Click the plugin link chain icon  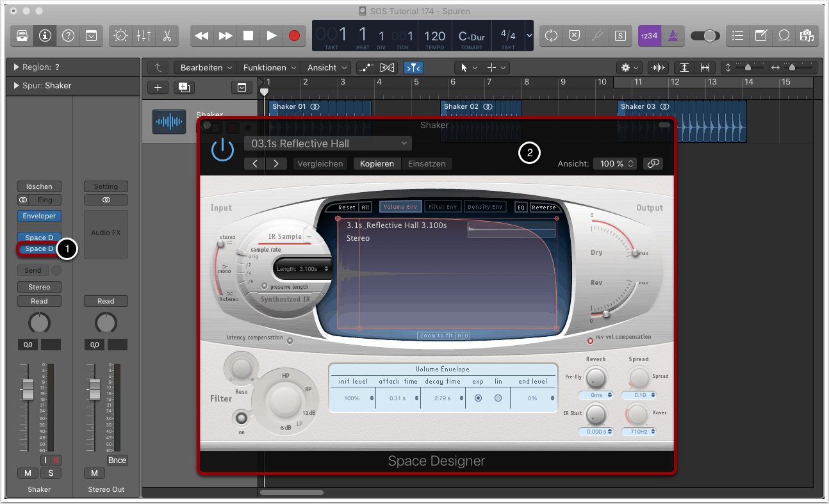(653, 164)
